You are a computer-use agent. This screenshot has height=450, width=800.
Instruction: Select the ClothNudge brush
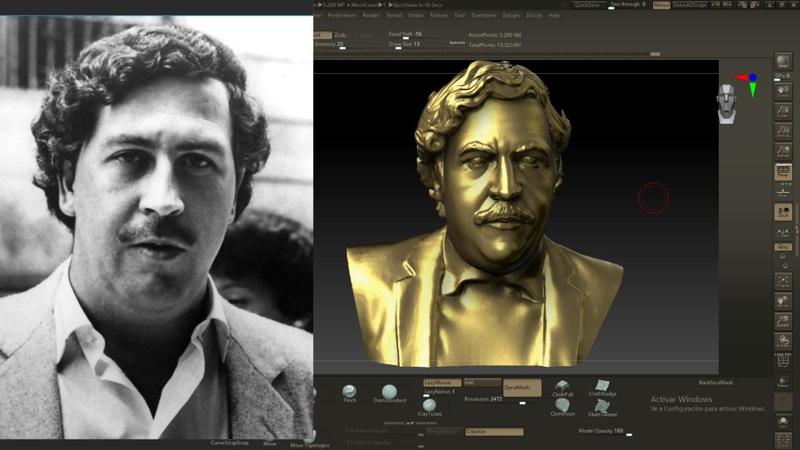[602, 386]
